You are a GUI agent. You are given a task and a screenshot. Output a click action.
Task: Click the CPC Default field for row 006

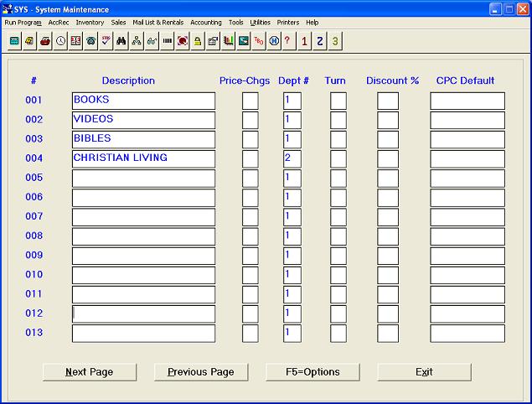click(x=467, y=198)
